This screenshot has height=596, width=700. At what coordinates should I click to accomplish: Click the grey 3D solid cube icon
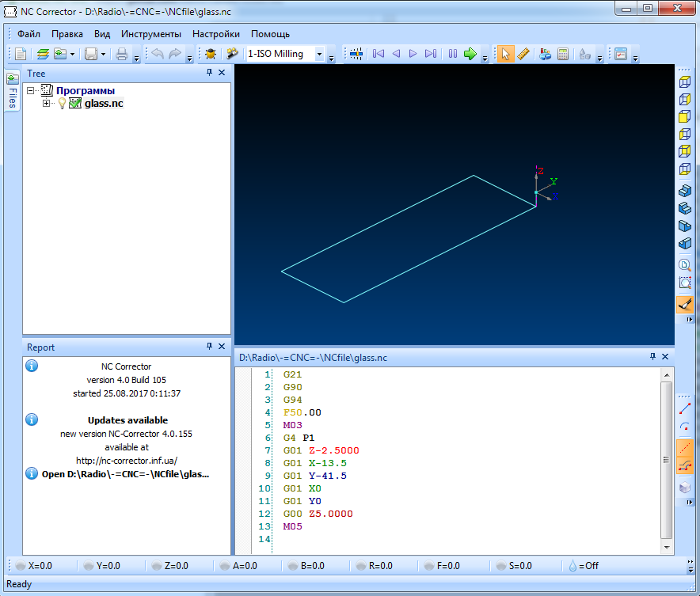[684, 487]
